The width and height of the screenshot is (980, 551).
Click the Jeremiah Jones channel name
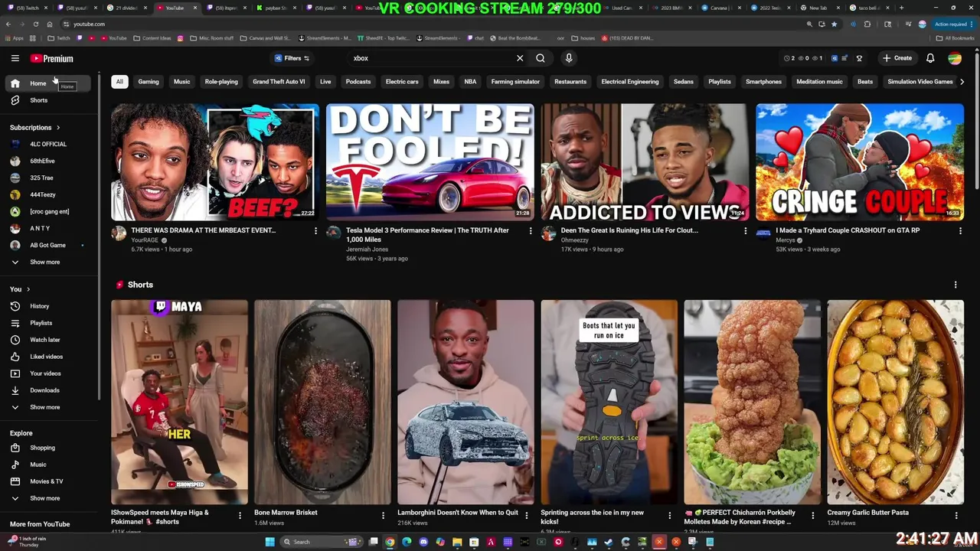(367, 249)
